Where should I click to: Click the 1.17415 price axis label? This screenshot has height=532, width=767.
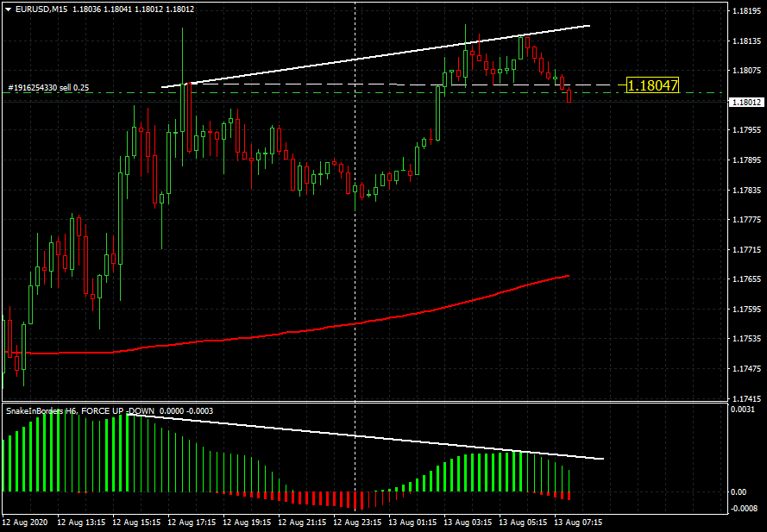pos(746,398)
